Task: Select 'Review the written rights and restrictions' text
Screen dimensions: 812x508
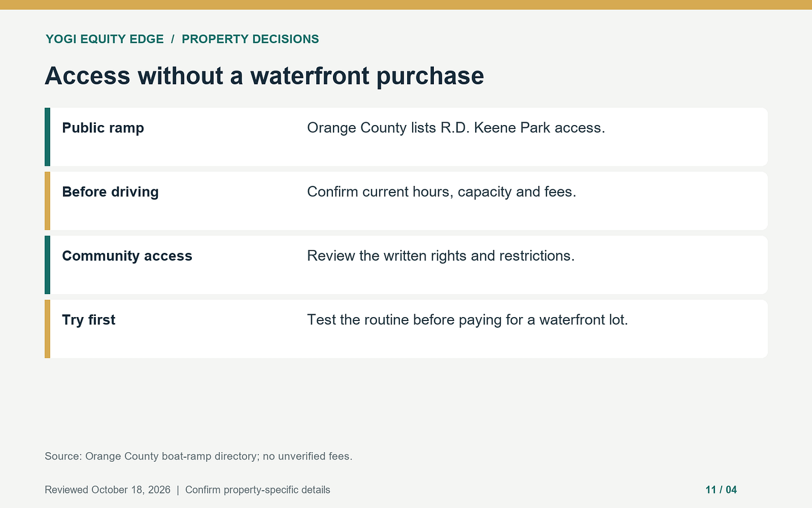Action: [x=441, y=256]
